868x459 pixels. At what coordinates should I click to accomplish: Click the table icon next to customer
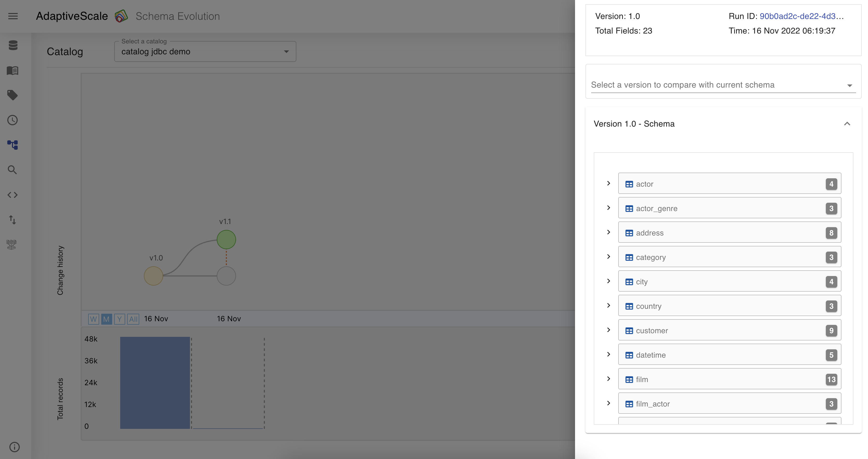pyautogui.click(x=629, y=331)
